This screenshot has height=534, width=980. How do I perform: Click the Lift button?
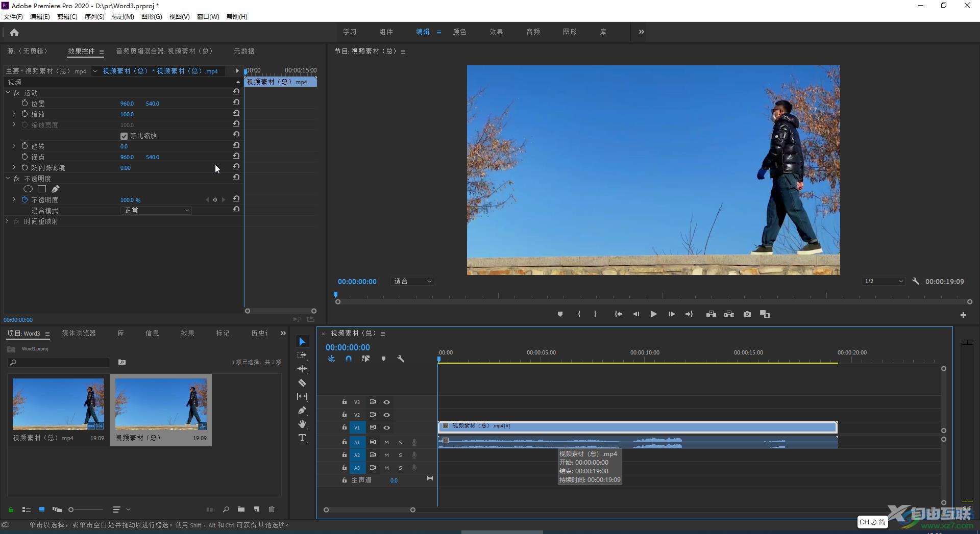coord(711,314)
